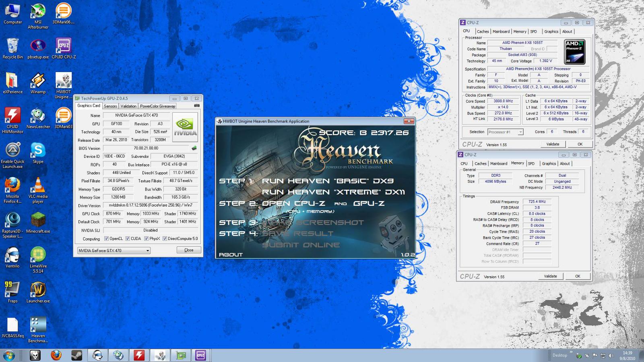Launch Minecraft.exe from the desktop
Viewport: 644px width, 362px height.
38,223
